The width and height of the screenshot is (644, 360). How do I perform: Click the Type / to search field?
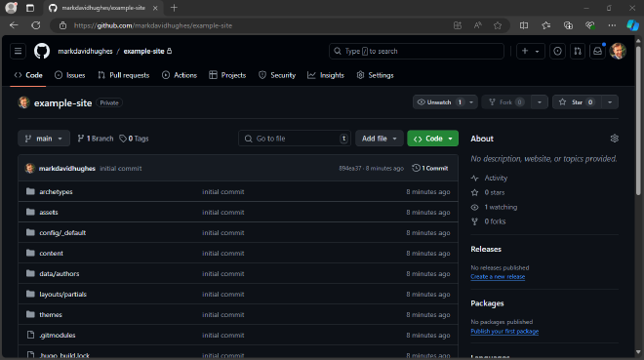(417, 52)
